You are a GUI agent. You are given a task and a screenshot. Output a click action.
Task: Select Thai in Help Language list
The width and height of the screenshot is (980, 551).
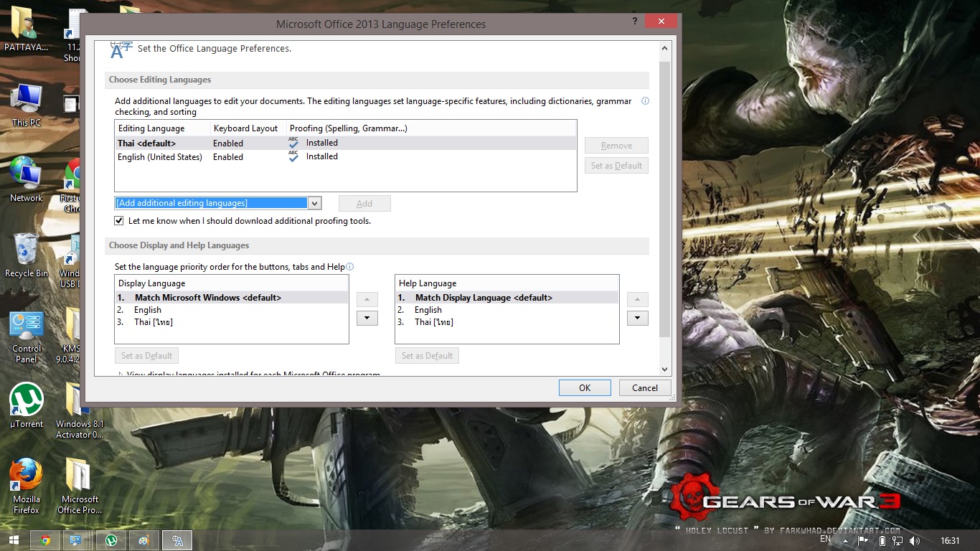pos(507,322)
